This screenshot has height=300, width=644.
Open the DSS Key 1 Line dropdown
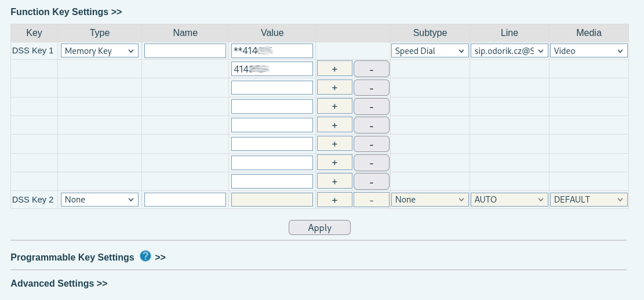click(x=509, y=51)
